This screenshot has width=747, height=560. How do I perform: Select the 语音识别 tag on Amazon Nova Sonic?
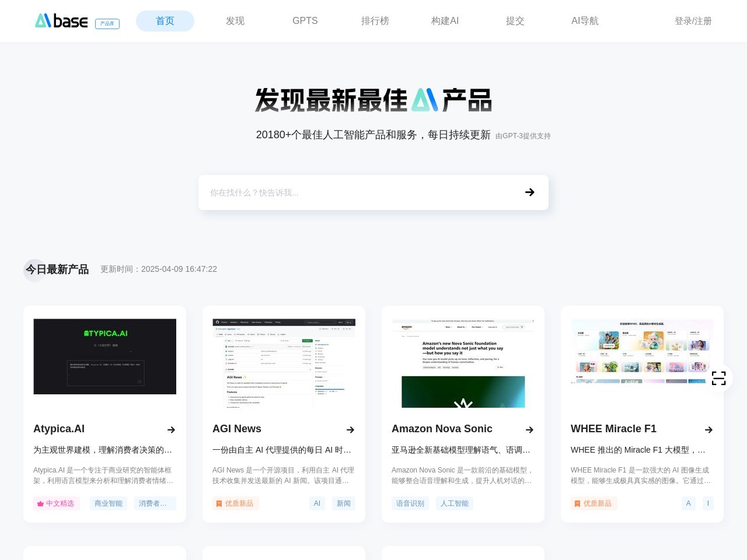[410, 503]
